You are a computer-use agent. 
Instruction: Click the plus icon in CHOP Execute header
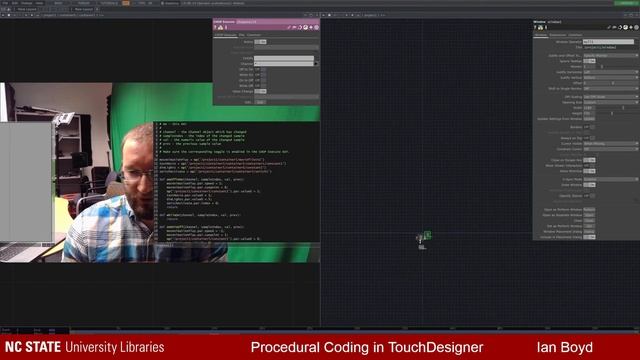tap(311, 27)
